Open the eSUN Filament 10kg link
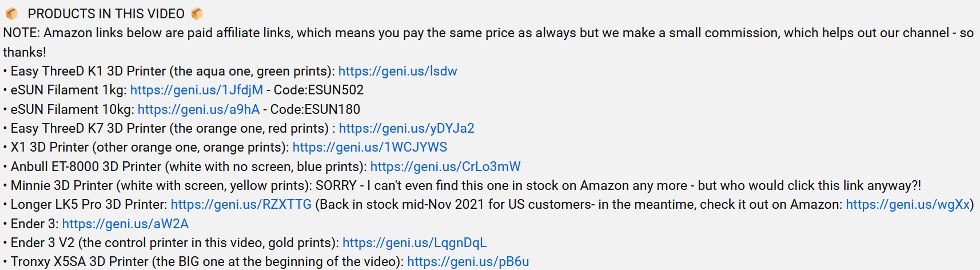Viewport: 980px width, 270px height. [198, 109]
